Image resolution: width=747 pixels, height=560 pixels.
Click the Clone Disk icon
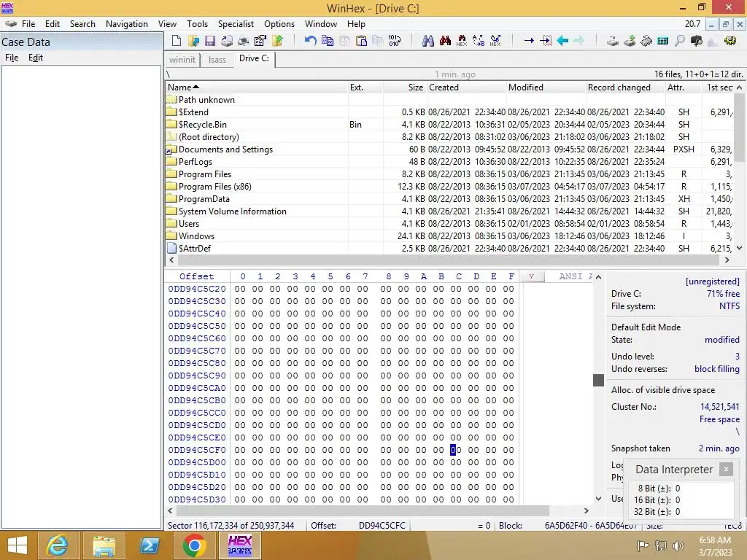tap(630, 41)
